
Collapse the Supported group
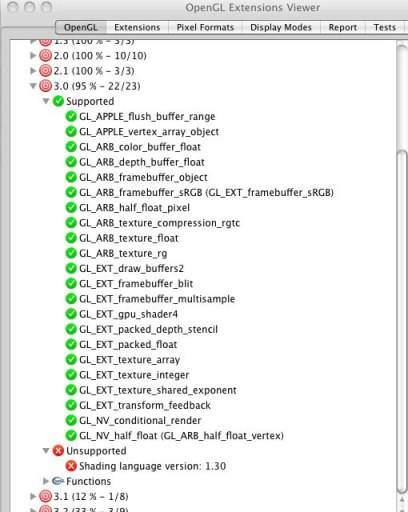pyautogui.click(x=46, y=101)
